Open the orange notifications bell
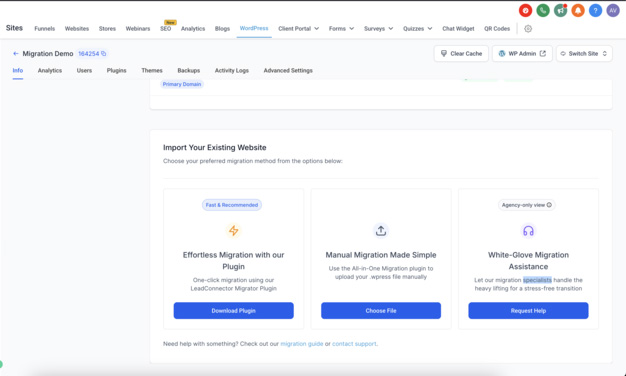This screenshot has width=626, height=376. click(578, 11)
